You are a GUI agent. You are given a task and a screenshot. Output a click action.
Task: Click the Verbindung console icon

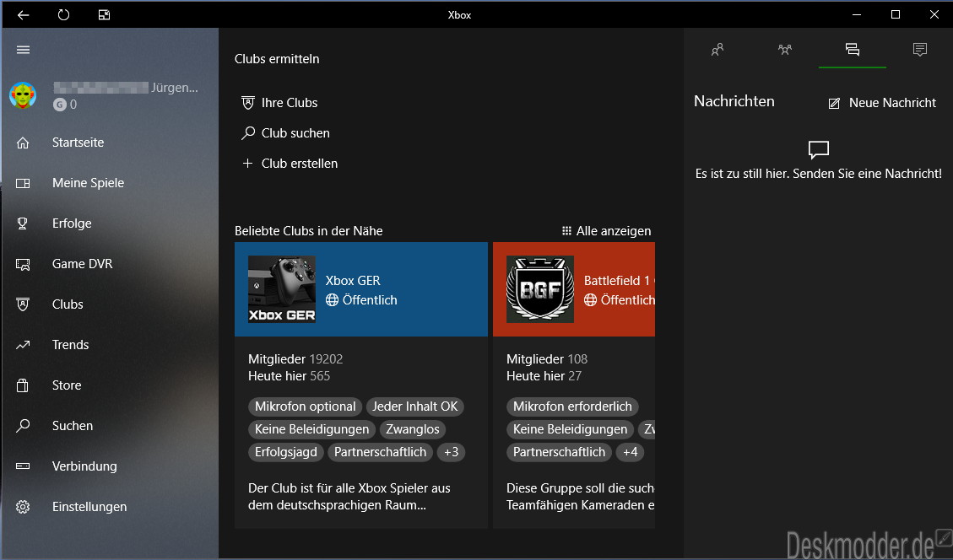pos(23,466)
